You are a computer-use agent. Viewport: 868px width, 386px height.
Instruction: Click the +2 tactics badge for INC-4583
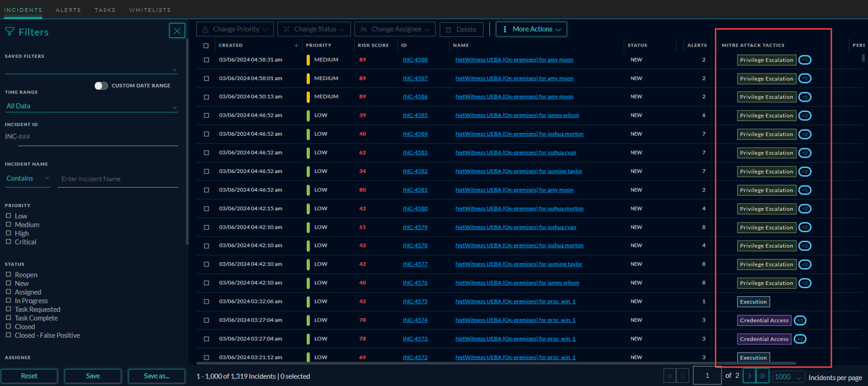[805, 153]
